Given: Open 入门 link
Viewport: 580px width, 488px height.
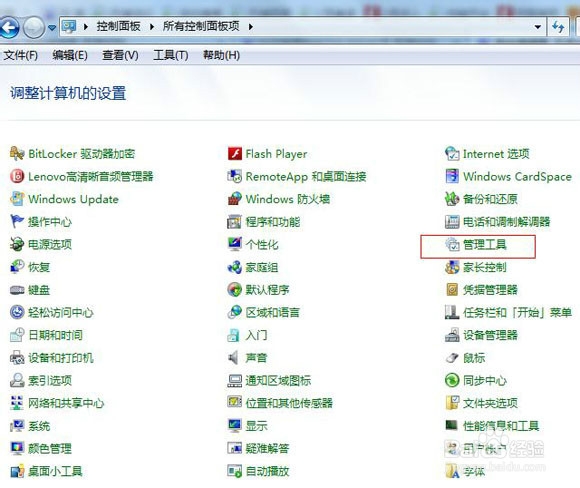Looking at the screenshot, I should (x=256, y=335).
